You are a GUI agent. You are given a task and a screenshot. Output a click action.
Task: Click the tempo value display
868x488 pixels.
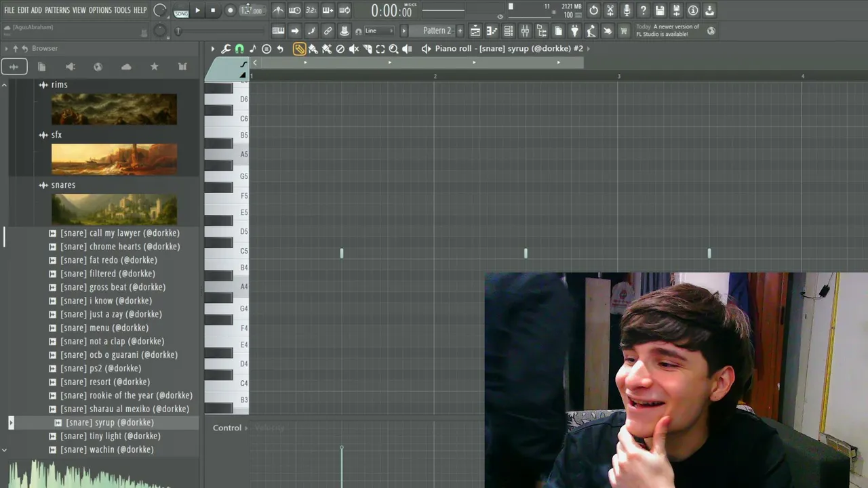coord(251,10)
